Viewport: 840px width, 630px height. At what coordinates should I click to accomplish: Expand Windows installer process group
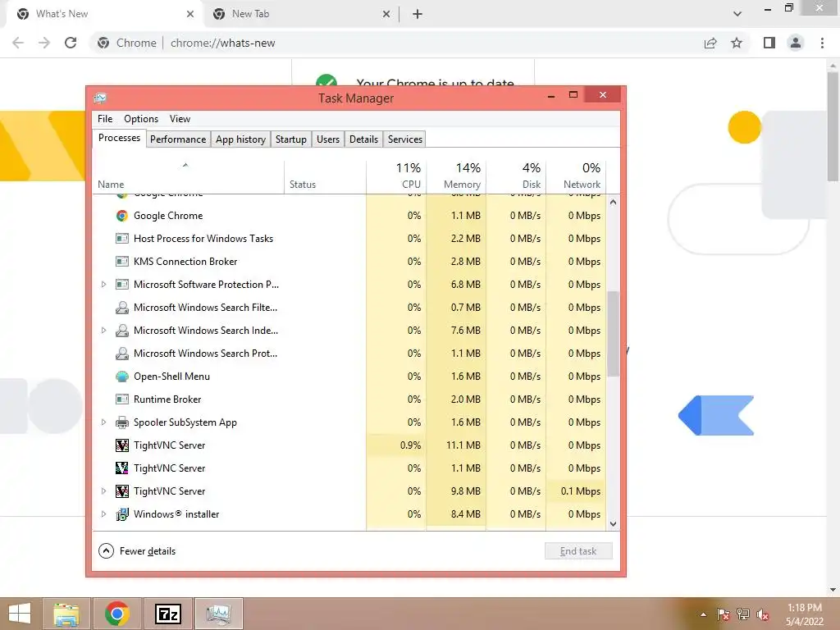point(104,514)
